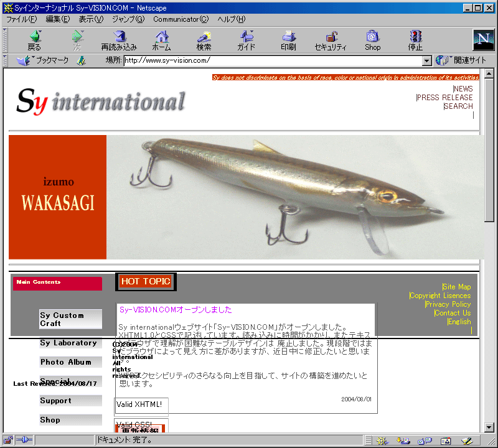Open Photo Album menu button
The image size is (498, 448).
pyautogui.click(x=70, y=362)
